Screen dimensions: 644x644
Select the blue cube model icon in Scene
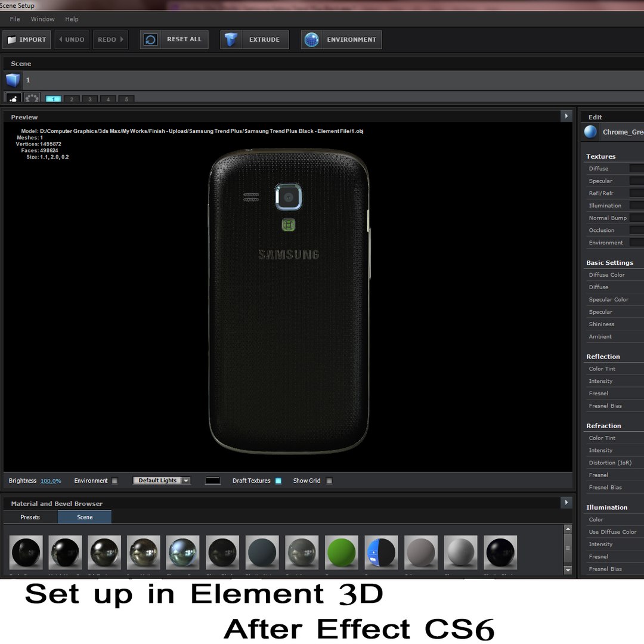tap(13, 80)
